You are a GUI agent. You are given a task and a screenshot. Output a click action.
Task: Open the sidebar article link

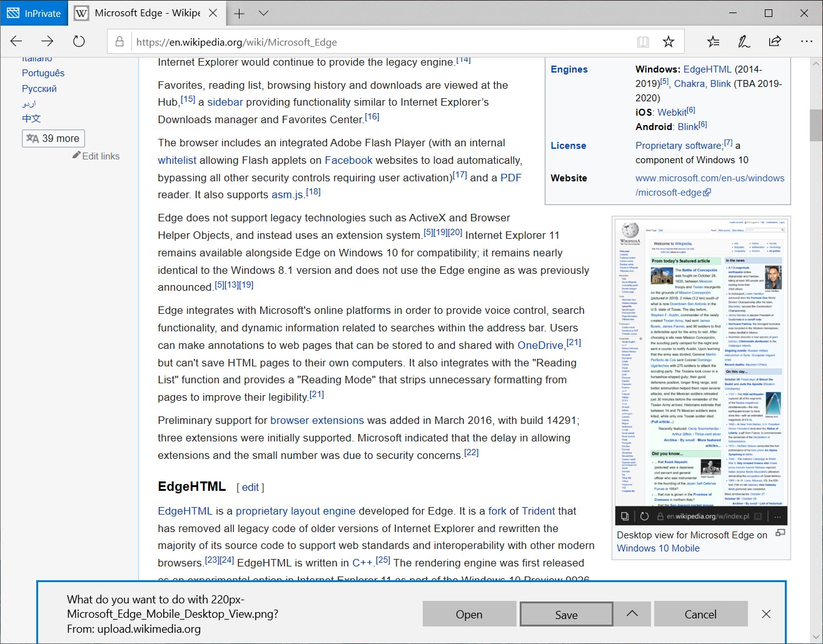(x=225, y=102)
